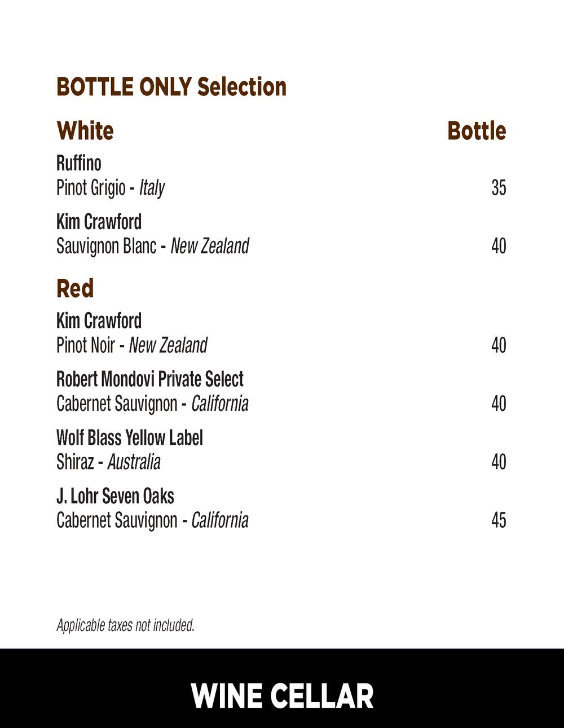Click the 35 price for Pinot Grigio
The image size is (564, 728).
(x=499, y=187)
